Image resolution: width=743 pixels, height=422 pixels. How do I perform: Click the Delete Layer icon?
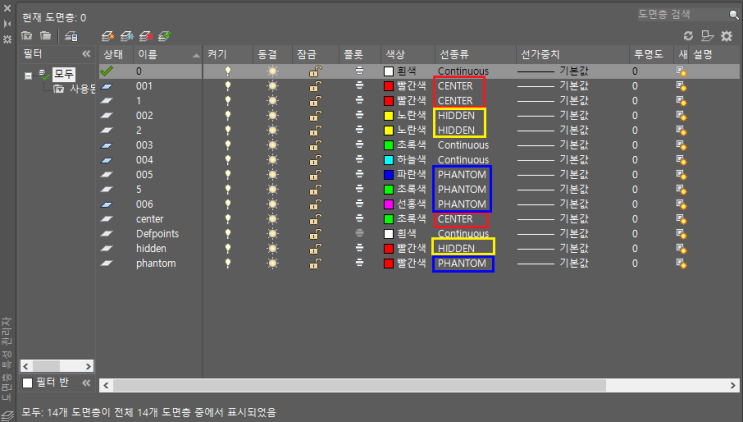click(x=146, y=36)
